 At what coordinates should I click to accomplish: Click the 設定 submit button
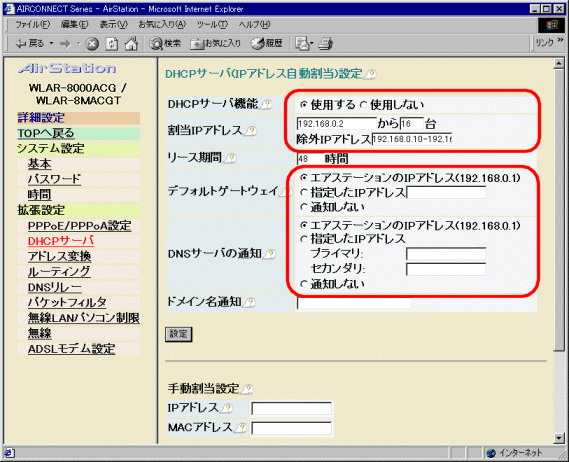pos(179,334)
